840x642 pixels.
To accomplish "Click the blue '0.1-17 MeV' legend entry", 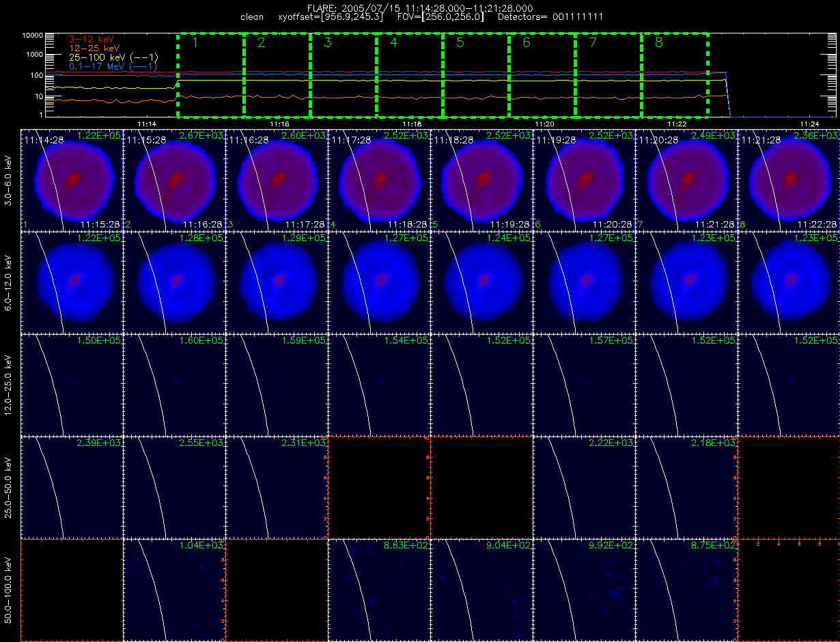I will (x=113, y=66).
